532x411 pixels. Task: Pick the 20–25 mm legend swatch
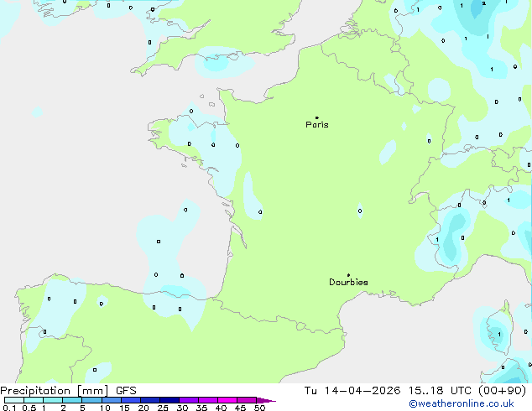[150, 400]
